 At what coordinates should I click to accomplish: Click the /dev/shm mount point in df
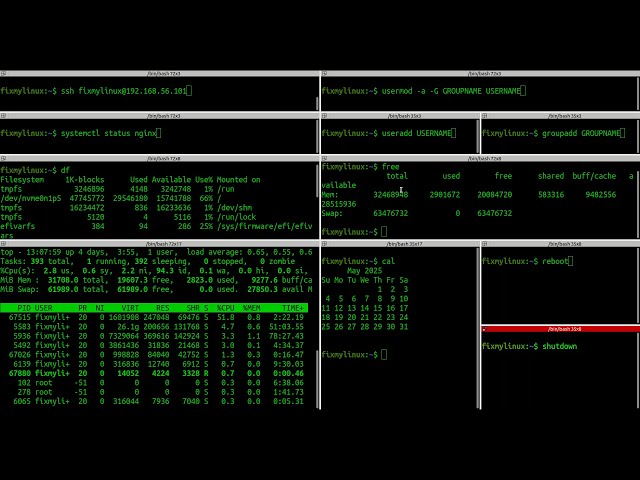click(234, 207)
